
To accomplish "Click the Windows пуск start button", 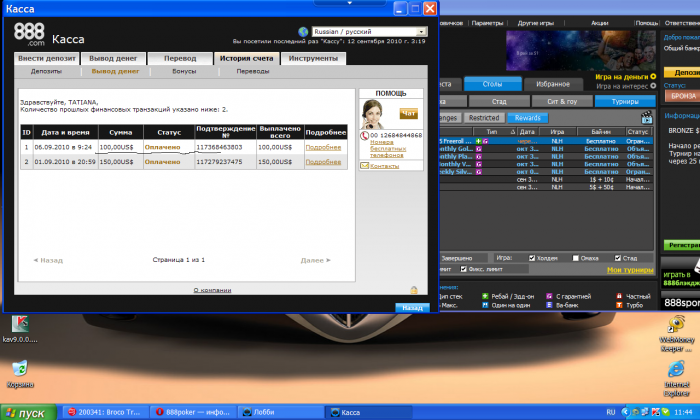I will click(29, 412).
